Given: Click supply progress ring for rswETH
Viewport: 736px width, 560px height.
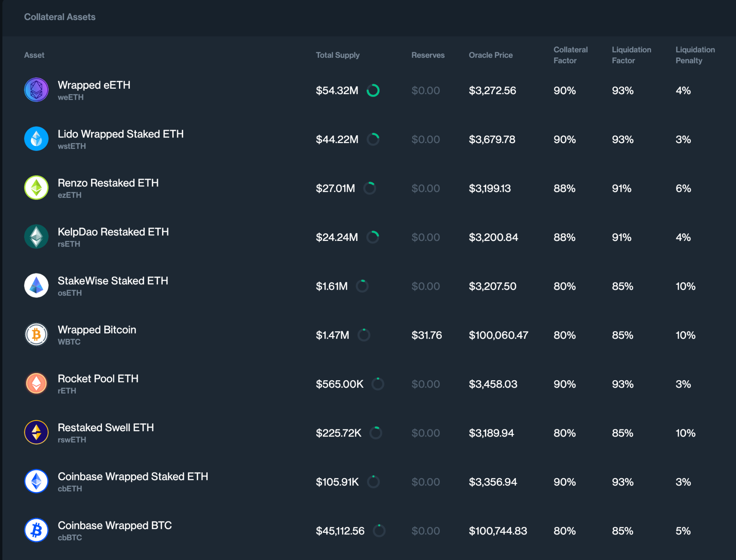Looking at the screenshot, I should tap(376, 433).
